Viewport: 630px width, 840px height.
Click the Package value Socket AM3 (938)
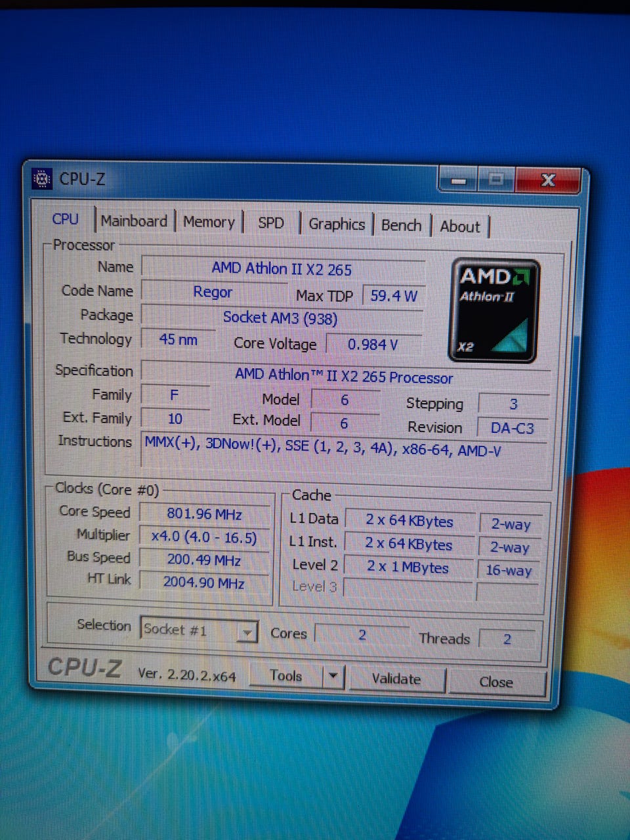(x=281, y=318)
